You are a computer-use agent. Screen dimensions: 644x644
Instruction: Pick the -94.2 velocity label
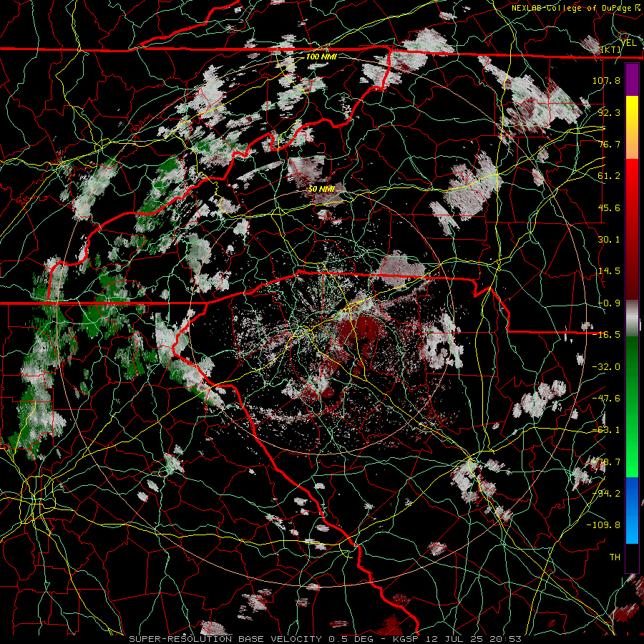[x=606, y=494]
